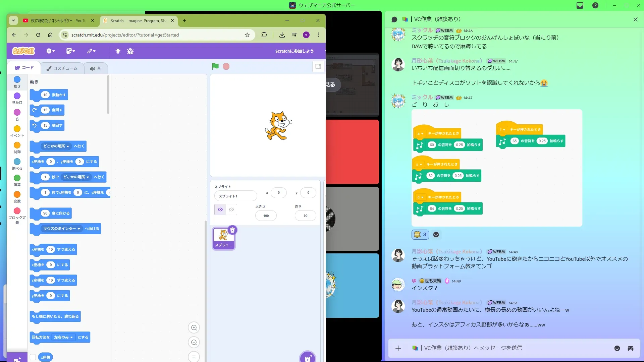
Task: Click the plus attachment icon in message box
Action: pos(398,348)
